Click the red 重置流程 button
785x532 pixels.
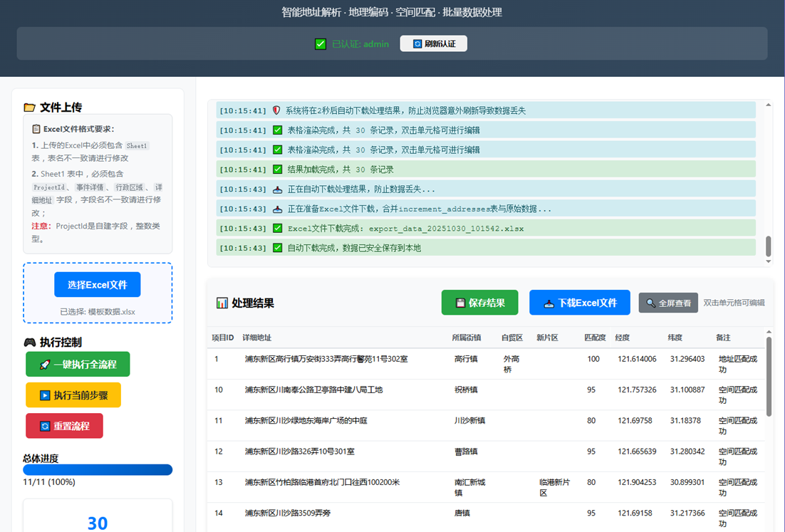(64, 426)
